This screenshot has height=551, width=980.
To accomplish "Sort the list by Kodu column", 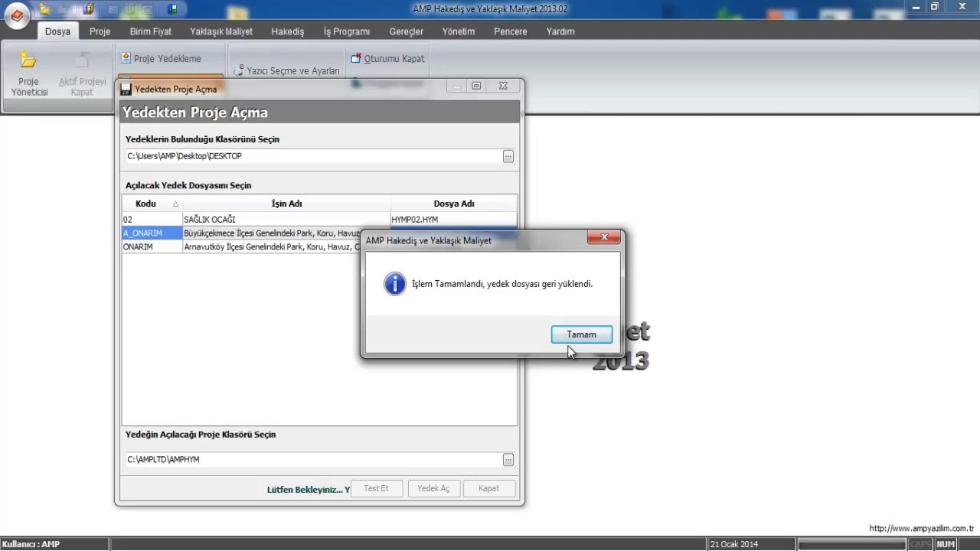I will tap(152, 204).
